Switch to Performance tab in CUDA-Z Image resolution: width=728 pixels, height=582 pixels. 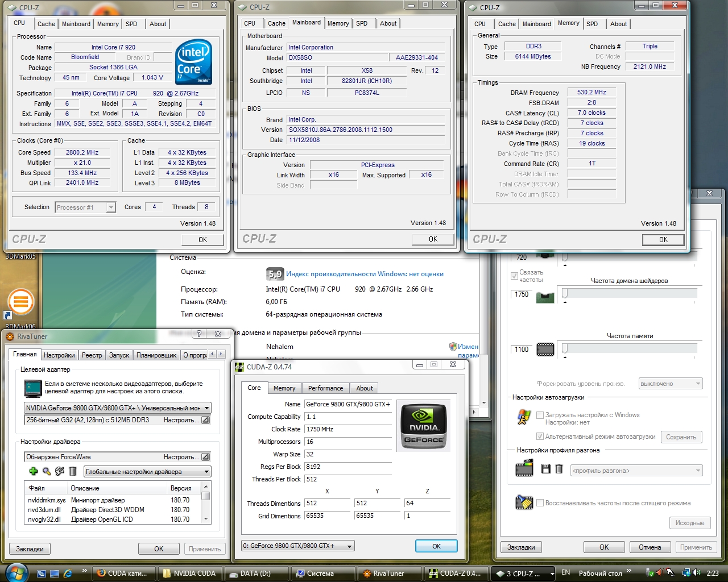(x=326, y=388)
